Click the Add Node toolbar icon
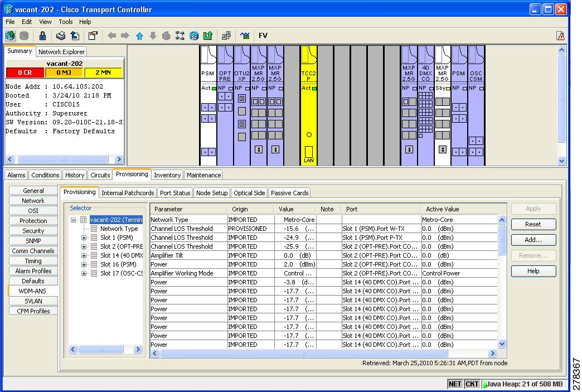582x392 pixels. click(10, 36)
